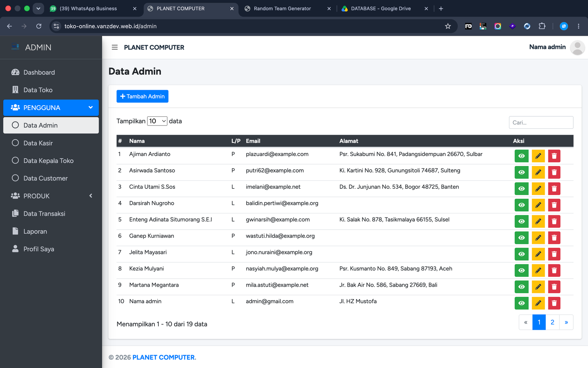Open the browser extensions puzzle icon
588x368 pixels.
point(542,26)
